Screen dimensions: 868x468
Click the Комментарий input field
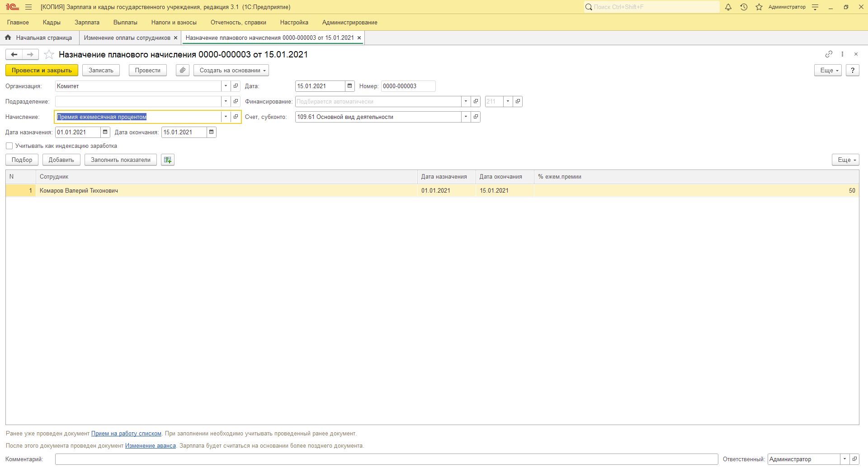(387, 459)
